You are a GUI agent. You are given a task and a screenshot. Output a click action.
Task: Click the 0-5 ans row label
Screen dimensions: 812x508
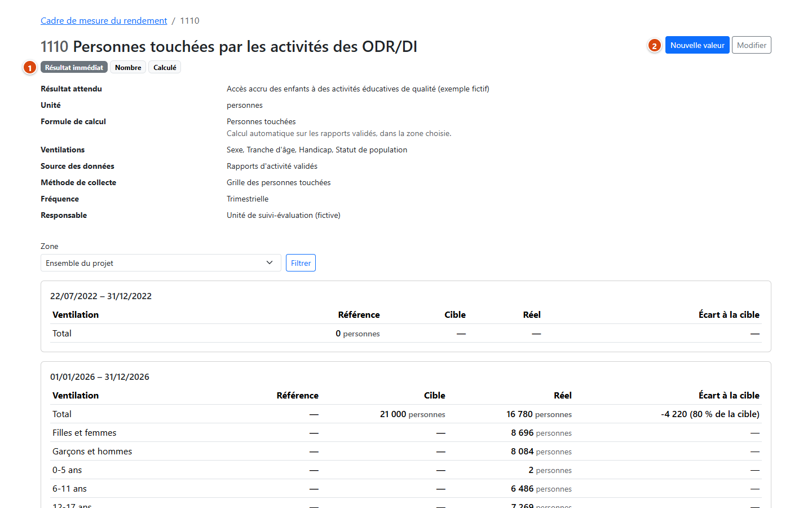(67, 470)
